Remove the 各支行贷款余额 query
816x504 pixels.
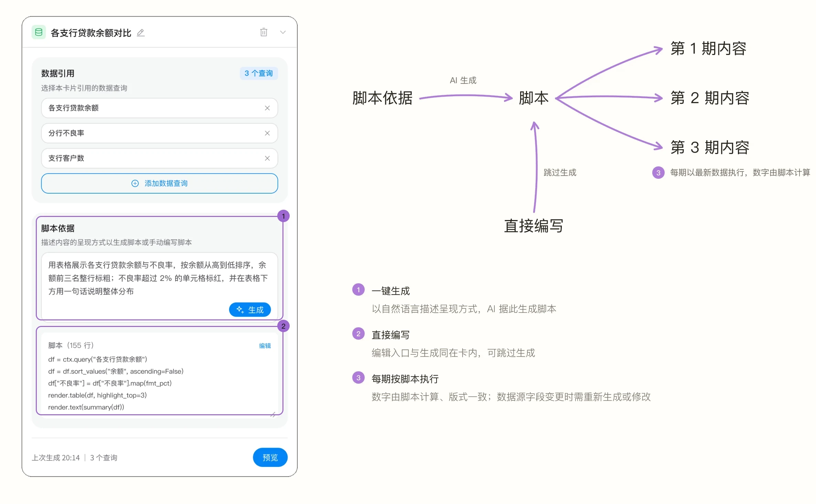coord(267,108)
